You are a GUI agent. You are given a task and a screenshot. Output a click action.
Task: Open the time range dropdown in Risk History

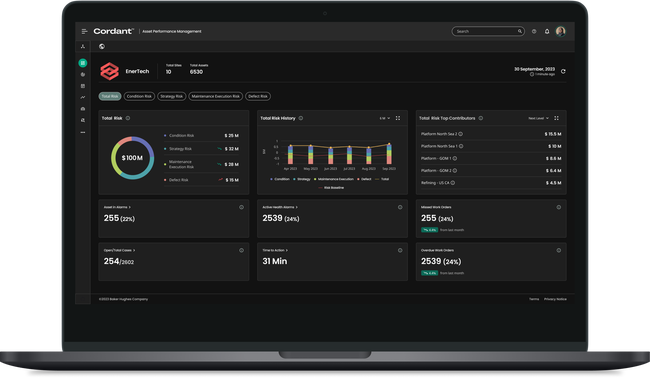coord(385,118)
